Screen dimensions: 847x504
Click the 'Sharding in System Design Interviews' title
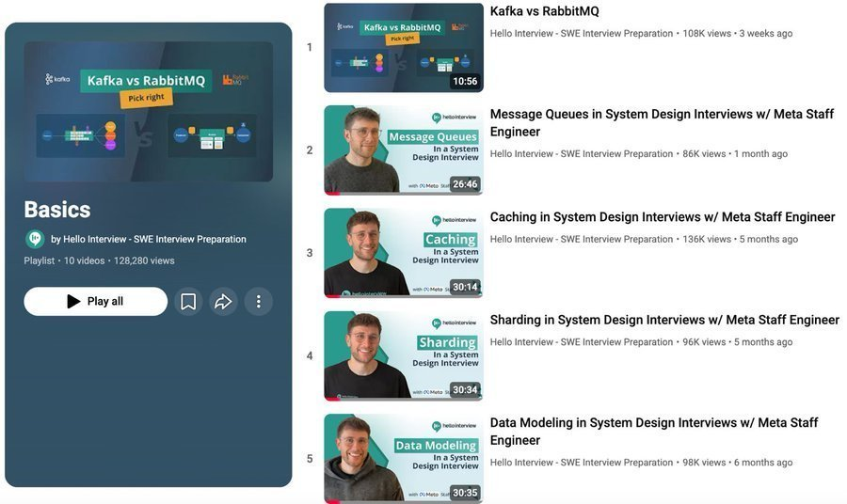[x=664, y=320]
